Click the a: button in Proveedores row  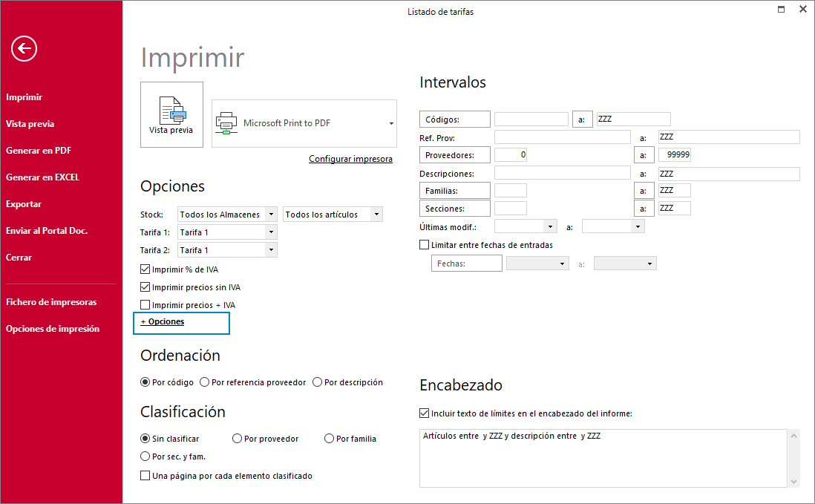click(644, 155)
